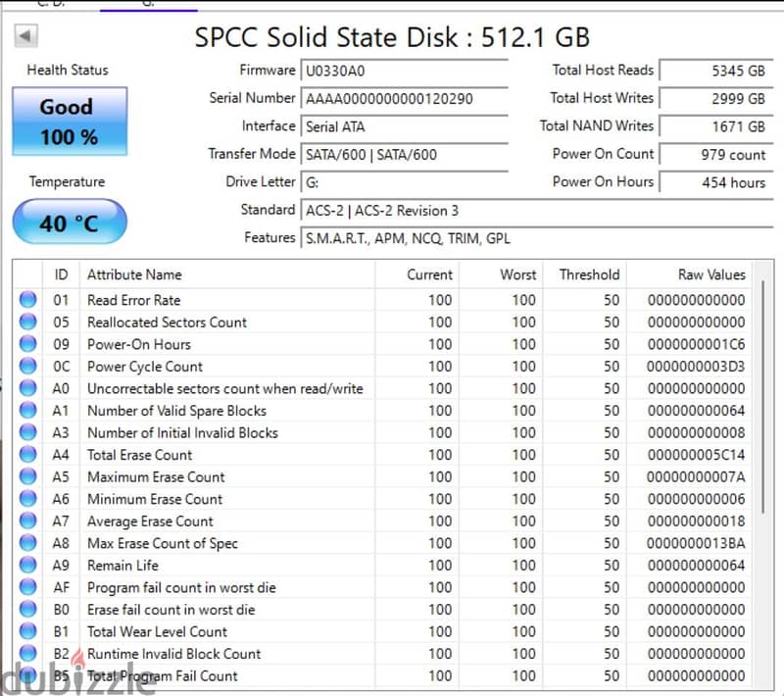Select Number of Initial Invalid Blocks row
The width and height of the screenshot is (784, 696).
(382, 432)
